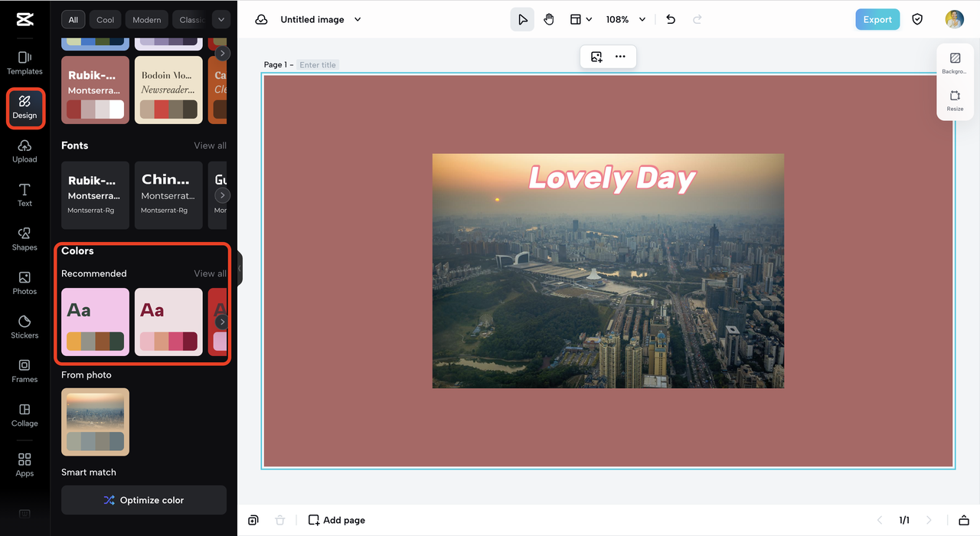
Task: Select the Modern filter chip
Action: [x=147, y=20]
